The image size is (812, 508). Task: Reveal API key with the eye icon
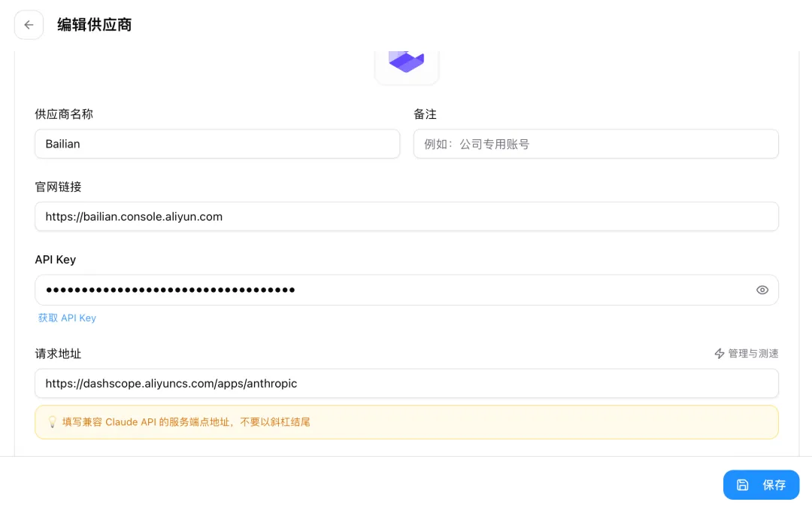pyautogui.click(x=762, y=290)
